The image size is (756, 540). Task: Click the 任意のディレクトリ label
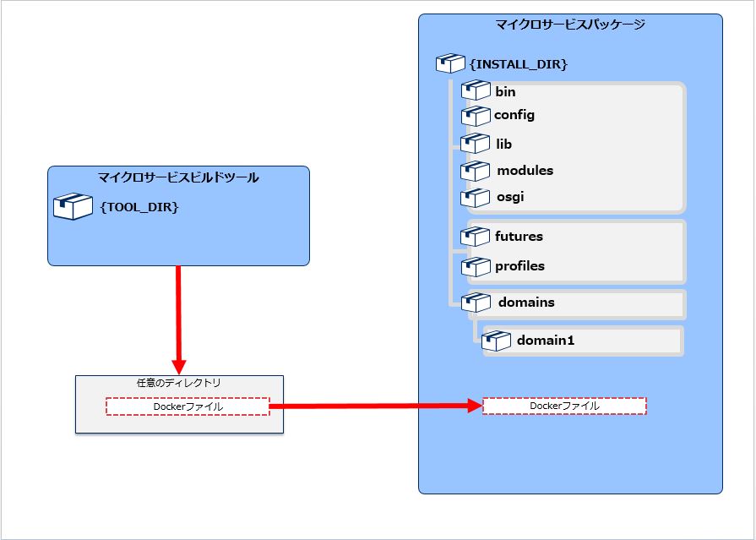(178, 383)
